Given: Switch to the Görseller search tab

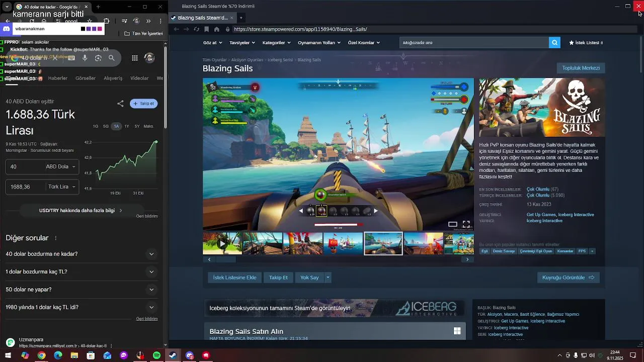Looking at the screenshot, I should 86,78.
